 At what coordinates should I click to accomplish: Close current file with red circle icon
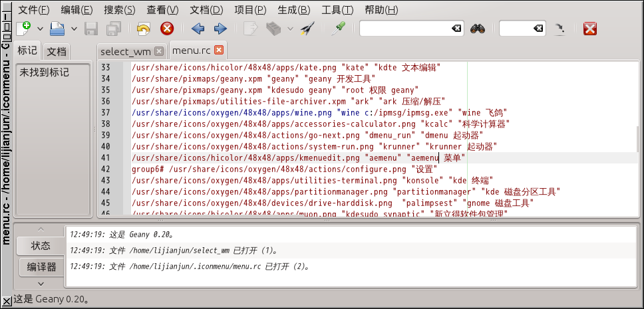[167, 29]
